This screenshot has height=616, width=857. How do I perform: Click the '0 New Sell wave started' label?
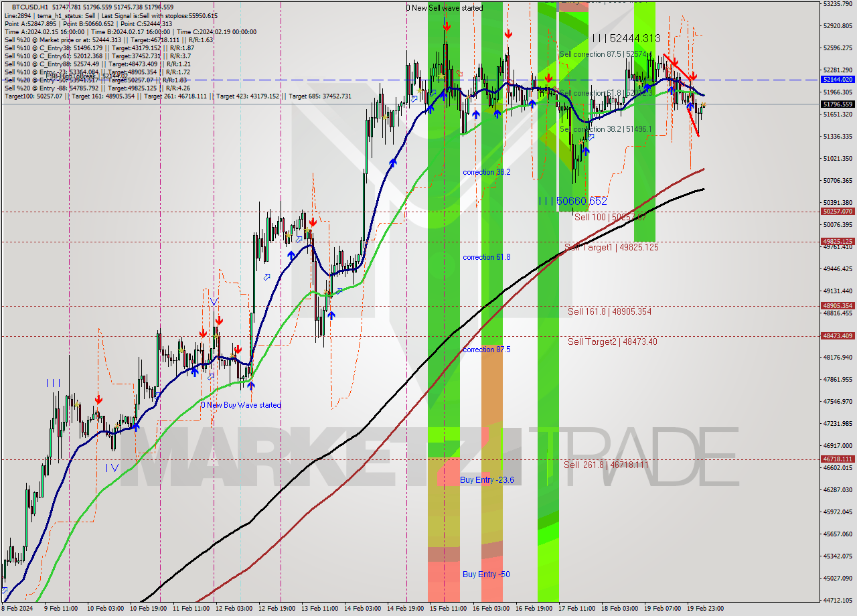point(445,8)
